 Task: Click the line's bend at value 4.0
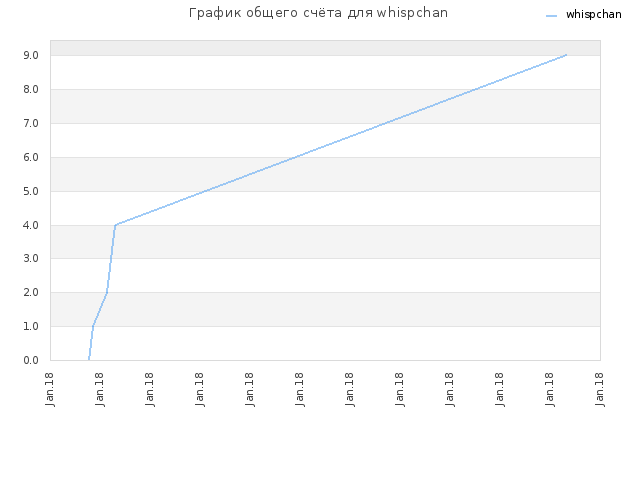116,225
